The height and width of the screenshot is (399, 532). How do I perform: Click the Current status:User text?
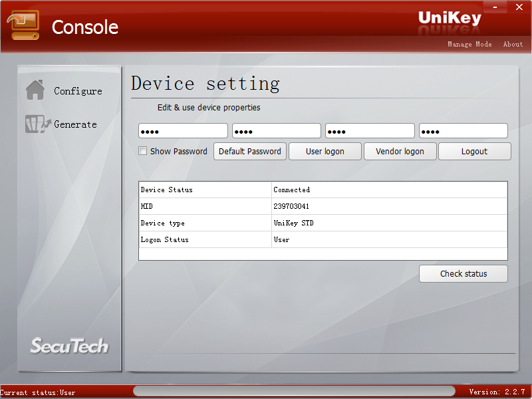click(x=38, y=392)
